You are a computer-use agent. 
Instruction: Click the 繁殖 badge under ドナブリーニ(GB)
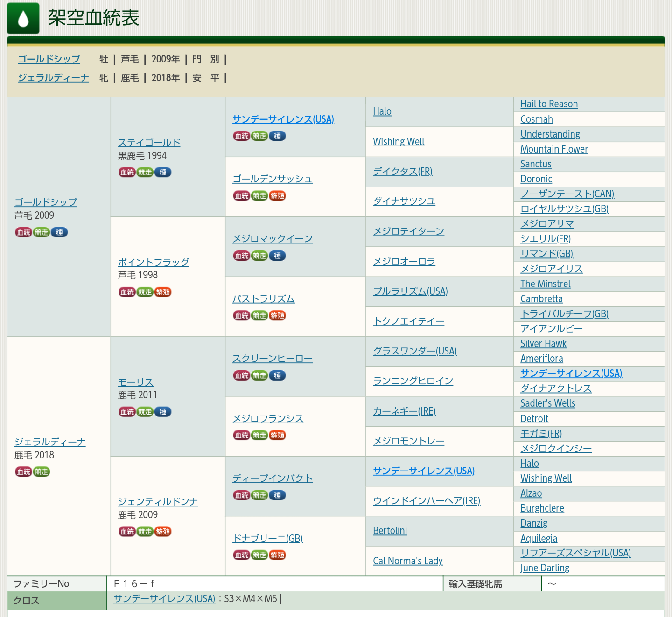(277, 555)
